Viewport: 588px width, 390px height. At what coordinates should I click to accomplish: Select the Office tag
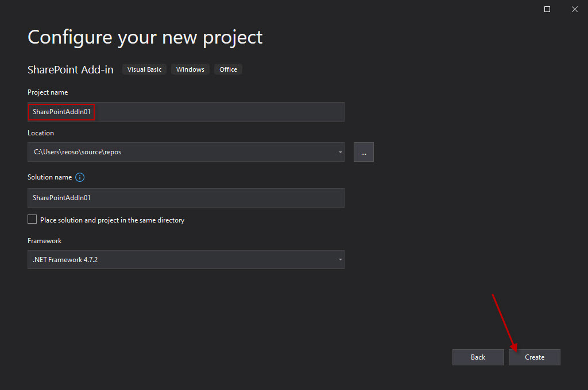click(x=228, y=69)
